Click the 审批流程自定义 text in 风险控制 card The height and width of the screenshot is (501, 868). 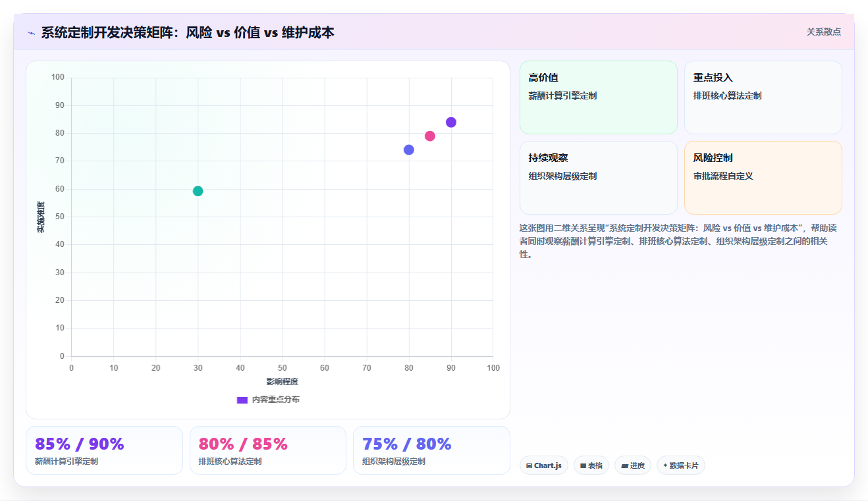click(x=723, y=176)
